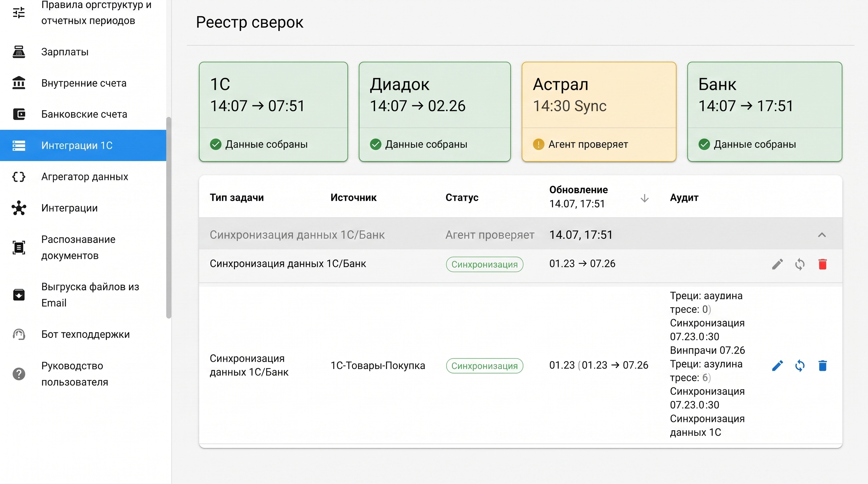Image resolution: width=868 pixels, height=484 pixels.
Task: Open Бот техподдержки
Action: pyautogui.click(x=83, y=334)
